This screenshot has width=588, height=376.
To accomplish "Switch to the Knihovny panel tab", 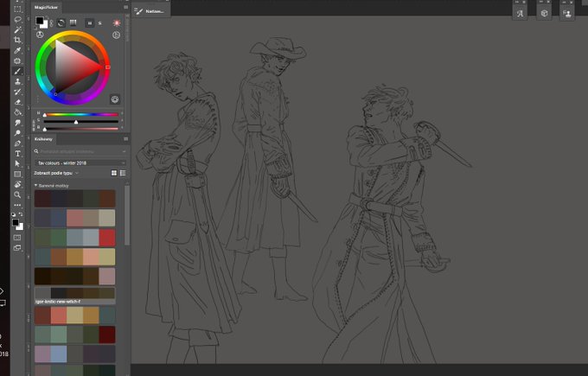I will pyautogui.click(x=43, y=139).
